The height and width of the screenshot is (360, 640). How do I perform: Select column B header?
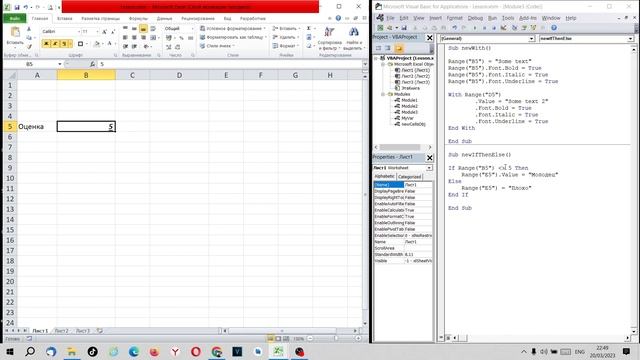(x=86, y=75)
